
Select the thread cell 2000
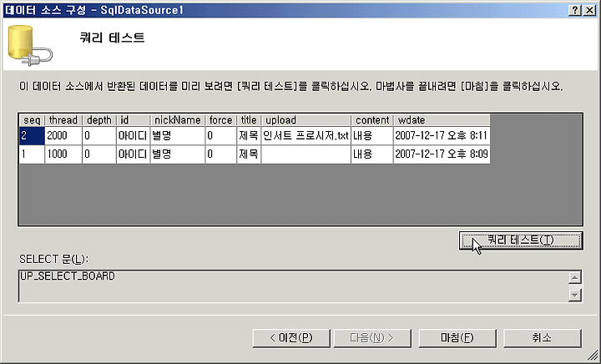[63, 135]
